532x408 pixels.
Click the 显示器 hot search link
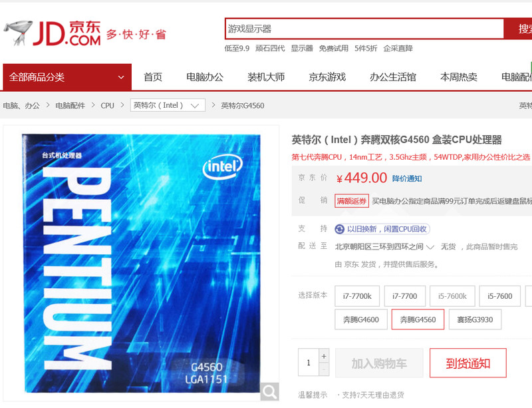[x=302, y=48]
